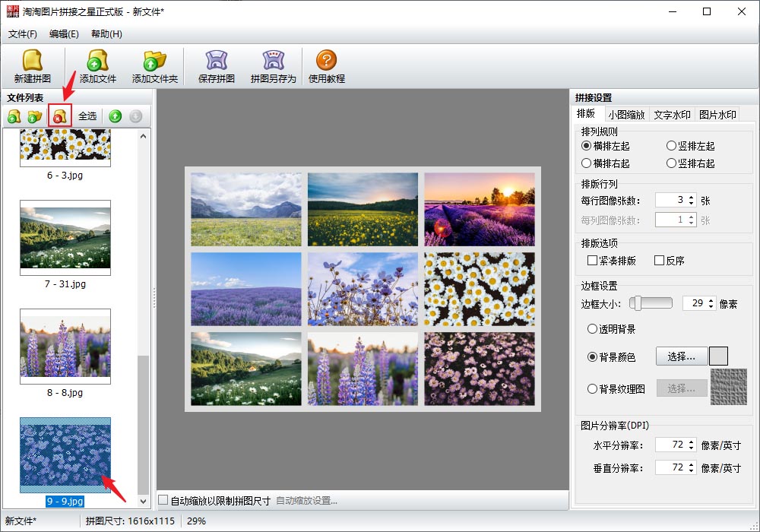Click the file list scrollbar down arrow
This screenshot has height=532, width=760.
pos(143,501)
